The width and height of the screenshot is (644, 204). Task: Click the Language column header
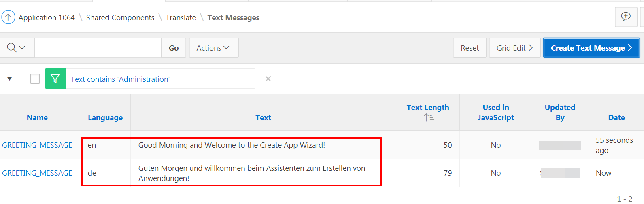pyautogui.click(x=105, y=117)
